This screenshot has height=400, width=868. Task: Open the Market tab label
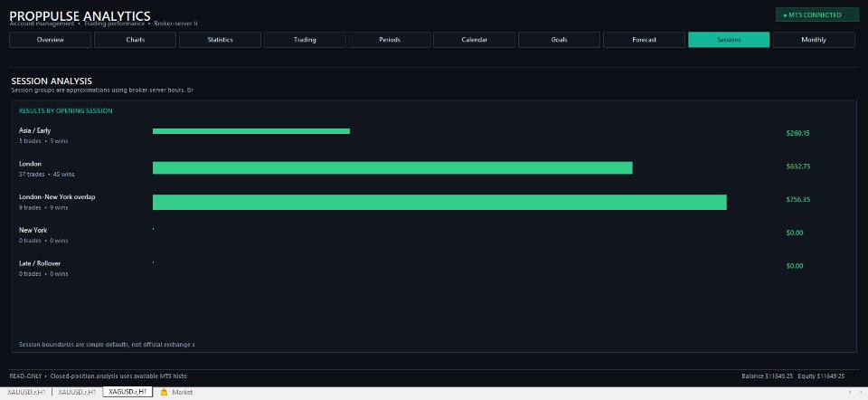tap(182, 392)
